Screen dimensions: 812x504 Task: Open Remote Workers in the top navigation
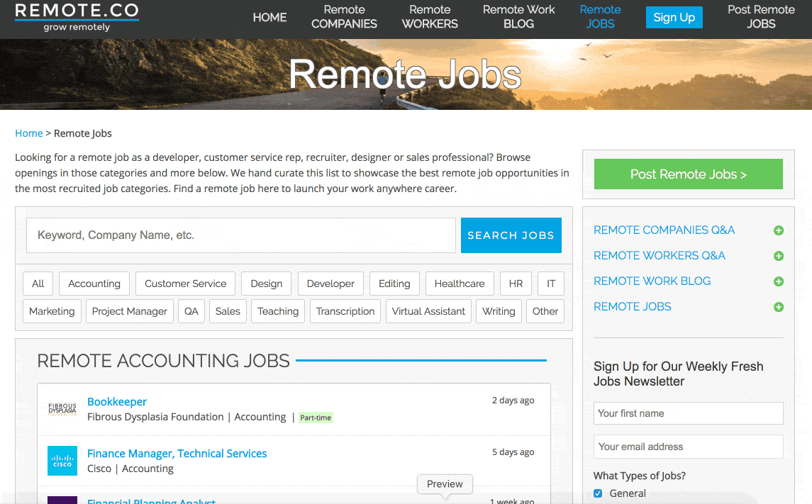pyautogui.click(x=430, y=17)
